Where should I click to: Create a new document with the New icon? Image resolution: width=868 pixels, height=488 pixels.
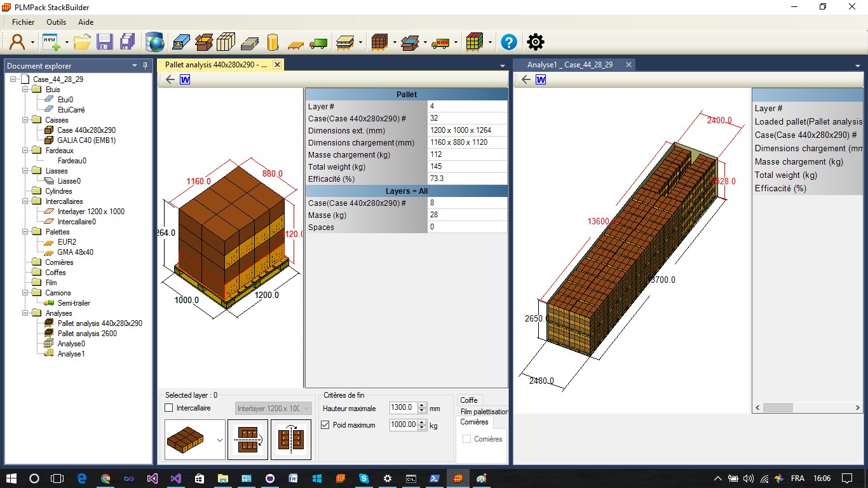pyautogui.click(x=51, y=43)
